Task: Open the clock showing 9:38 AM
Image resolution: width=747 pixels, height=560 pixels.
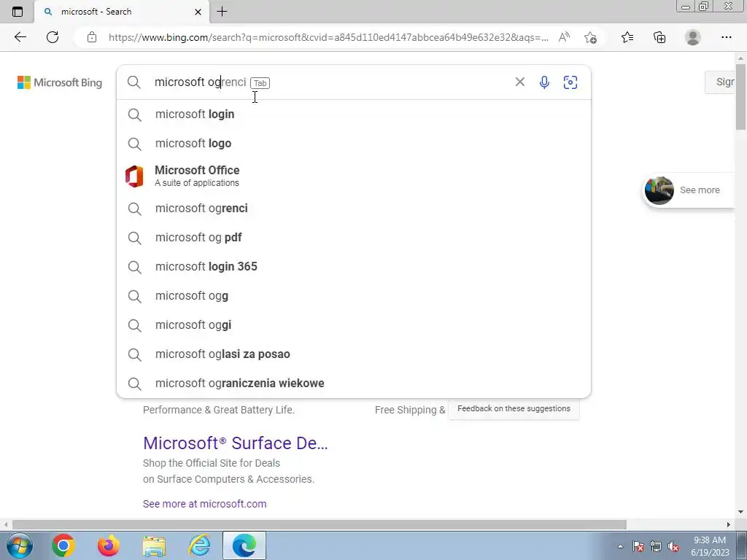Action: click(x=710, y=546)
